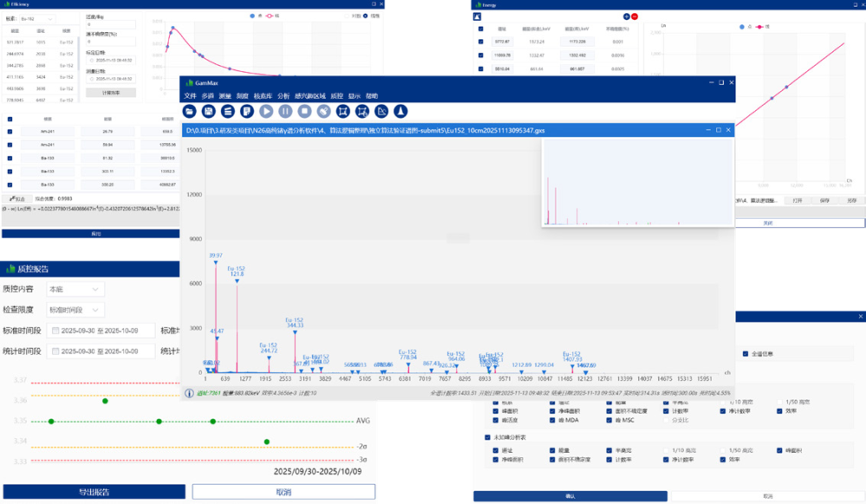Click the flask icon in GamMax toolbar

click(400, 112)
